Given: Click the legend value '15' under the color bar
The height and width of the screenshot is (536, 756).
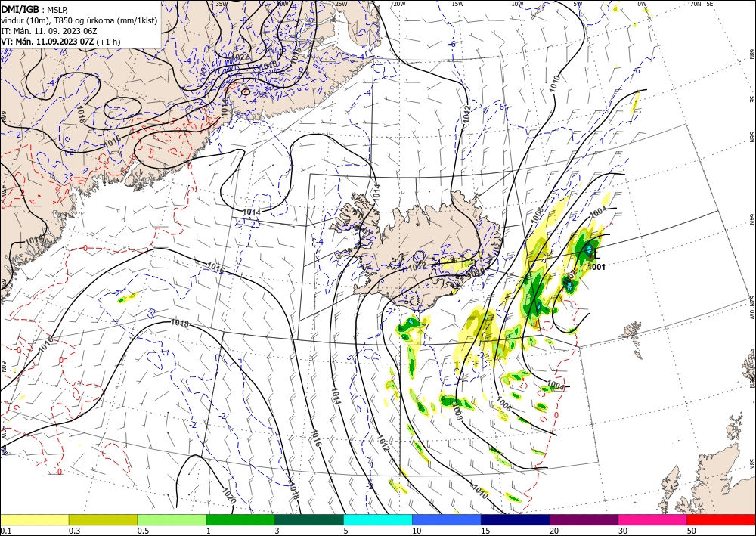Looking at the screenshot, I should coord(485,531).
